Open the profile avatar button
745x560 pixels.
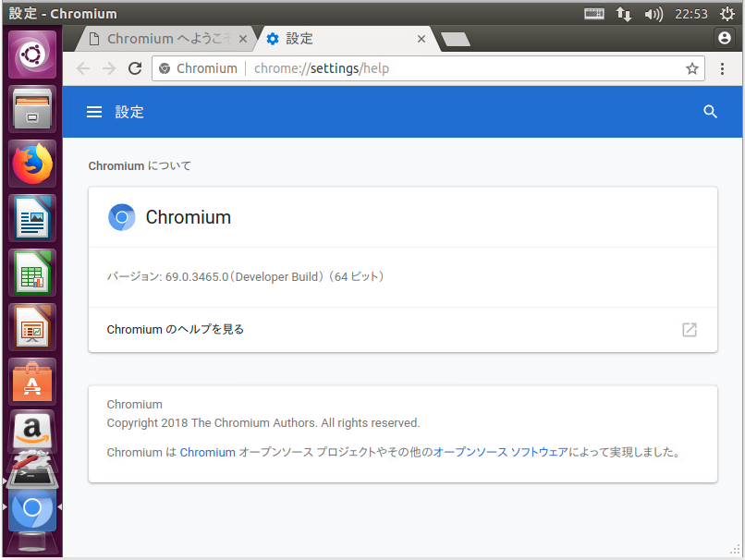(x=725, y=38)
